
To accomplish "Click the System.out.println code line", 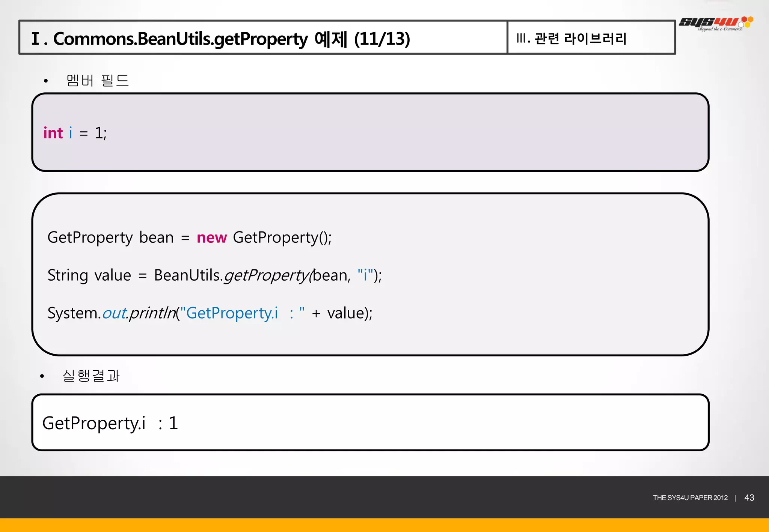I will (x=210, y=313).
